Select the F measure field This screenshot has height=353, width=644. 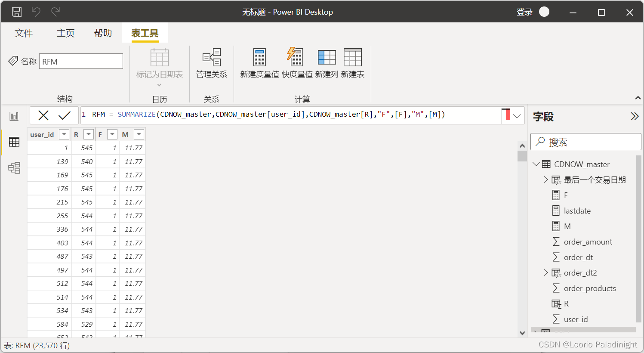[x=566, y=195]
